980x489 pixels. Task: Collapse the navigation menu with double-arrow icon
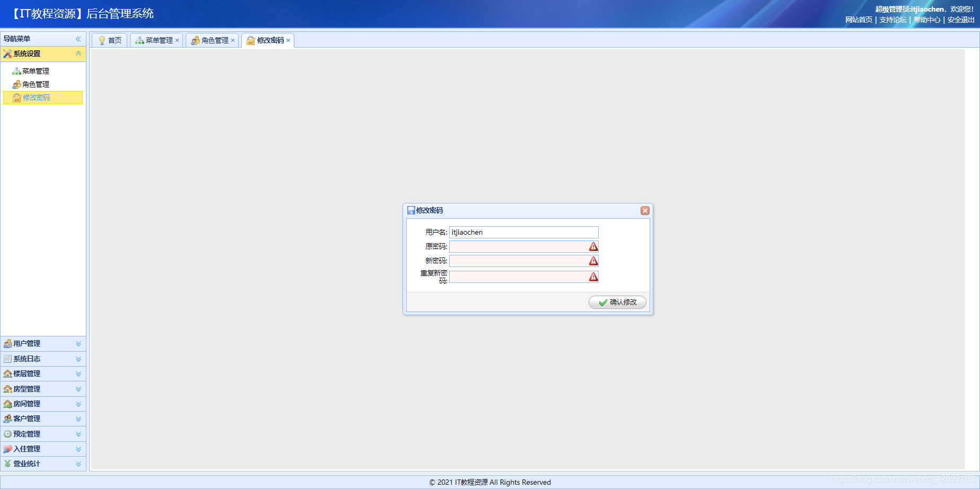tap(78, 39)
